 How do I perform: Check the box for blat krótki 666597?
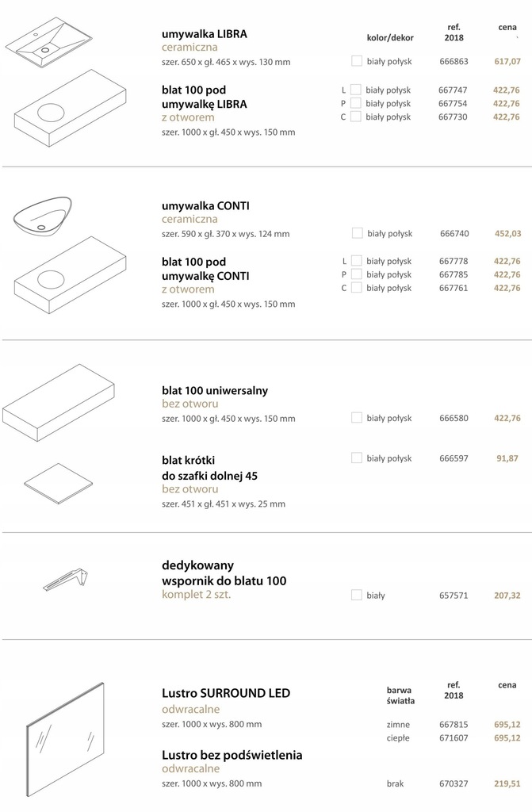(x=357, y=458)
